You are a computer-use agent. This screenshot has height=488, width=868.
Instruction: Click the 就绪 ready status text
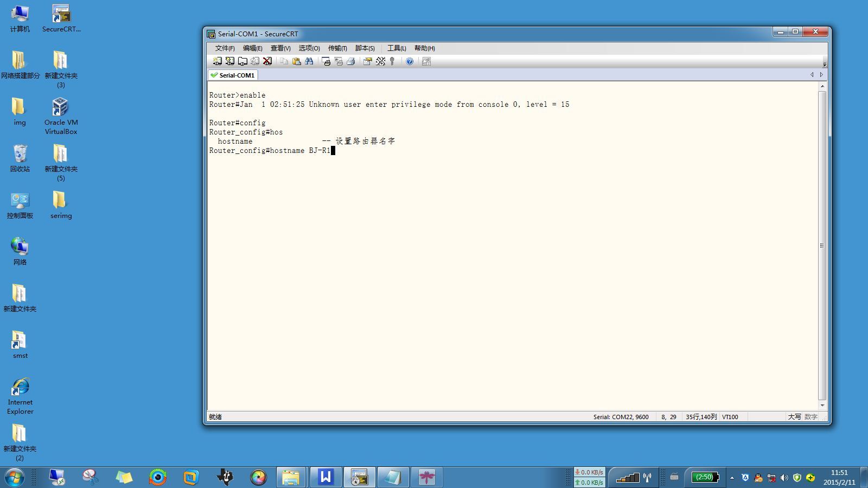215,417
